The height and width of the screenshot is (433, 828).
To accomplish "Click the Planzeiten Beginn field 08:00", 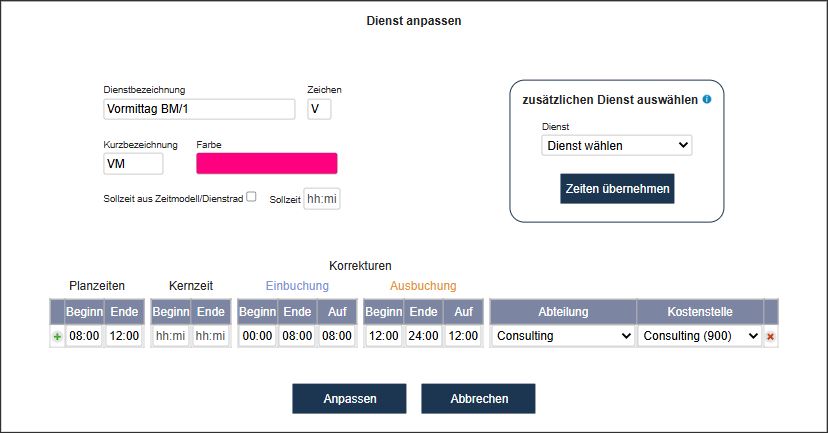I will tap(84, 336).
